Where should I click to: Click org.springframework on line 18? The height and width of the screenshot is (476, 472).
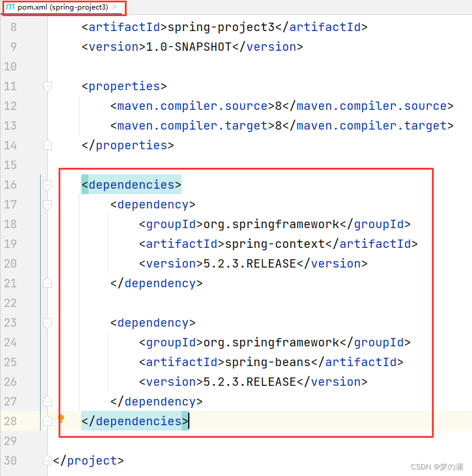(x=271, y=225)
